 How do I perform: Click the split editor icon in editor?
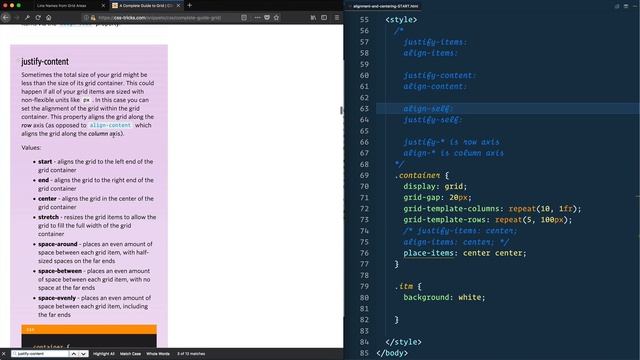click(626, 6)
